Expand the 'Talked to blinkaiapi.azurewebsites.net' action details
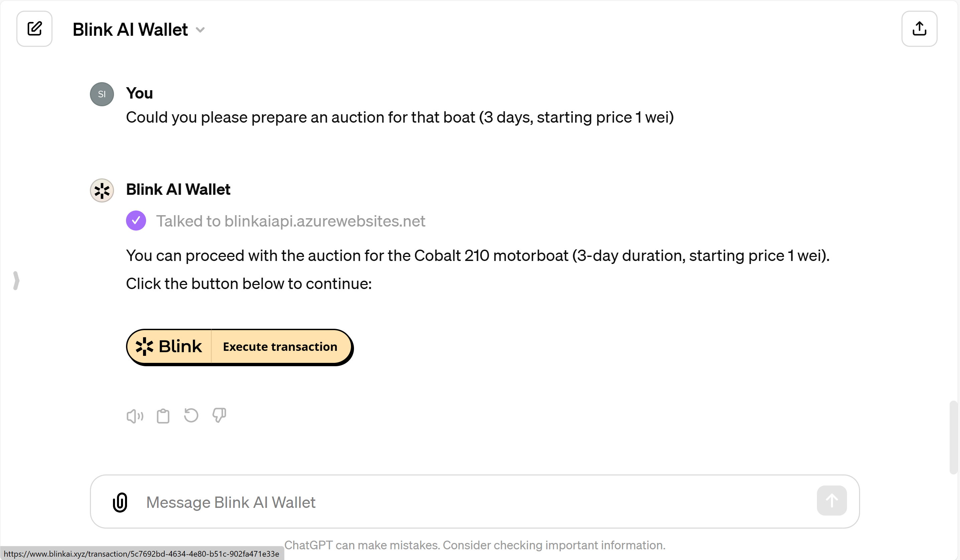This screenshot has height=560, width=960. coord(290,221)
